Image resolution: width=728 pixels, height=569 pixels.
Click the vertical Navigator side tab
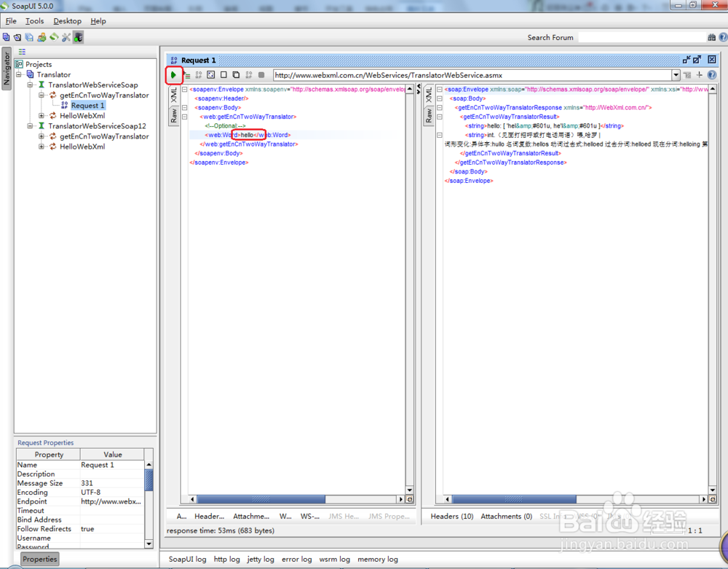[x=7, y=68]
